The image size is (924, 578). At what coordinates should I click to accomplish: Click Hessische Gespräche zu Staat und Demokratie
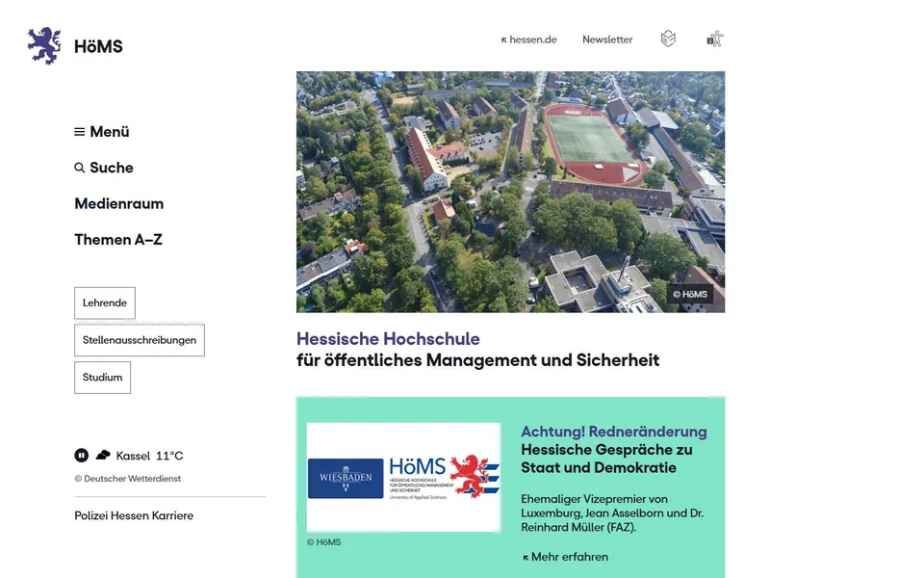(607, 459)
